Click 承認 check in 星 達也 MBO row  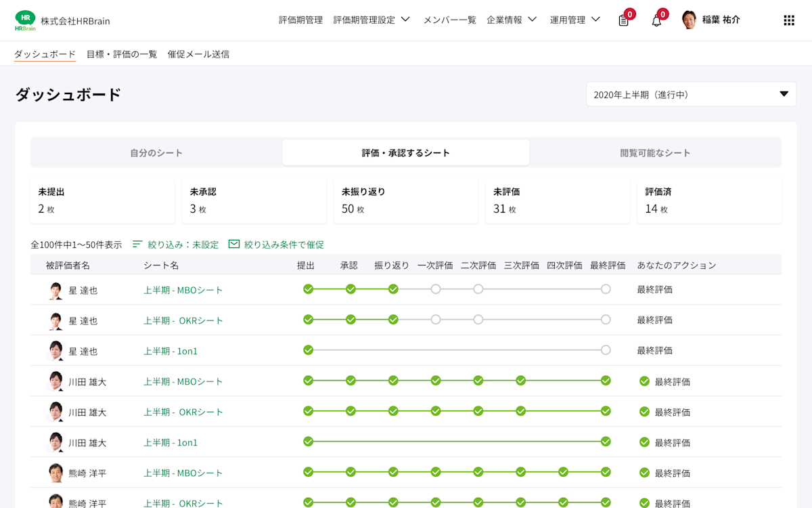tap(351, 289)
